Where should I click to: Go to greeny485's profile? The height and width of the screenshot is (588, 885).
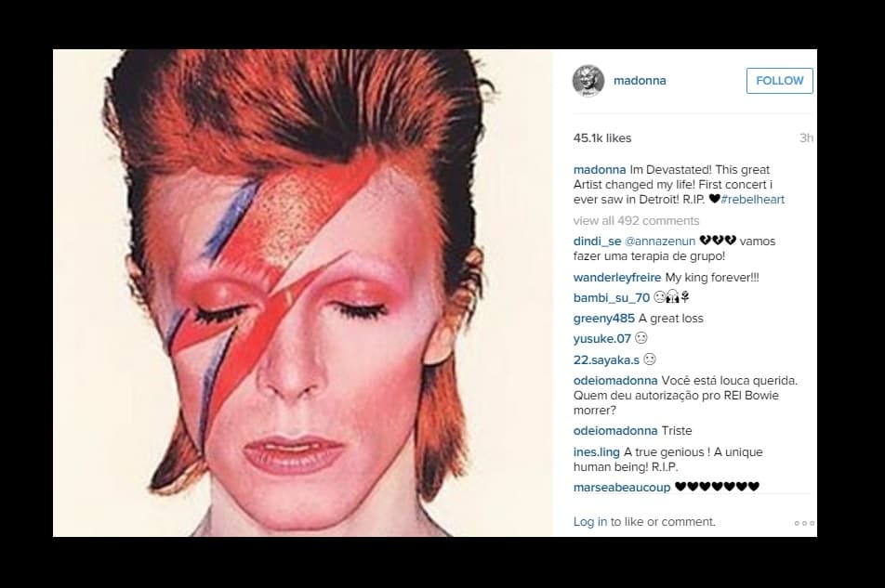coord(604,318)
